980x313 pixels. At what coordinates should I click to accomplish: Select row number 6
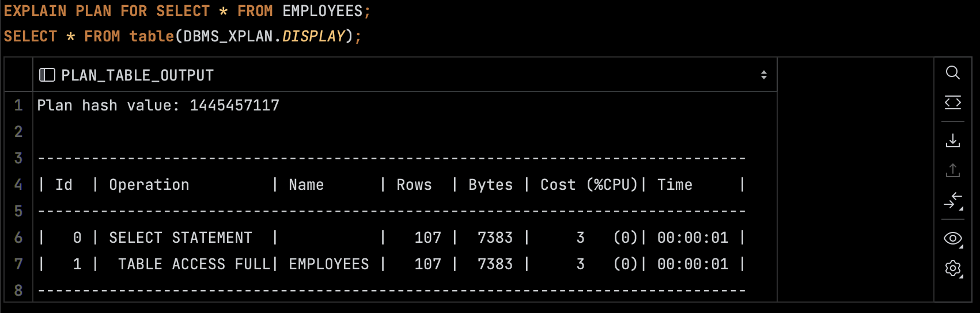click(18, 238)
